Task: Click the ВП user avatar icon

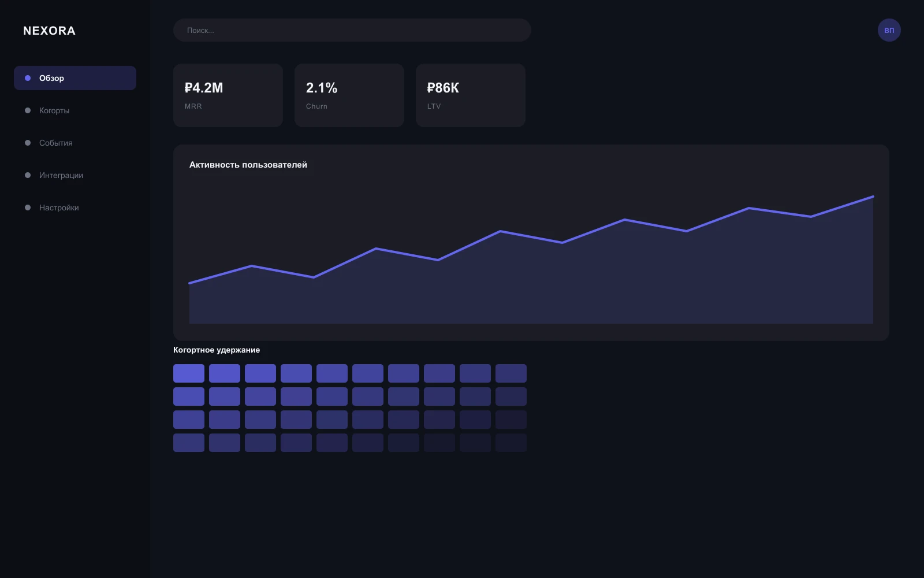Action: (889, 30)
